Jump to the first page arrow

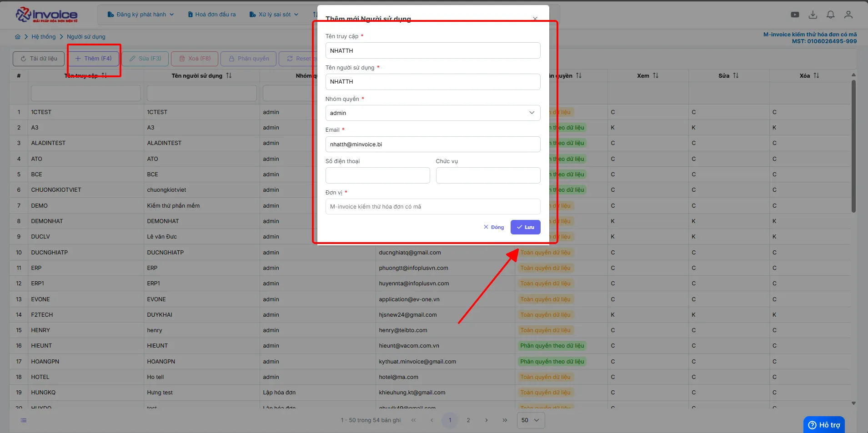(x=413, y=420)
